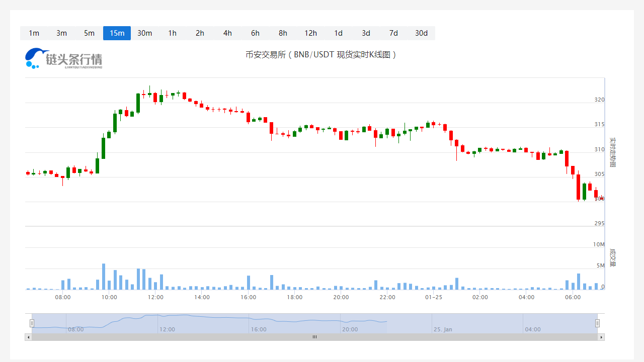Click the 06:00 time axis label
The width and height of the screenshot is (644, 362).
point(573,297)
